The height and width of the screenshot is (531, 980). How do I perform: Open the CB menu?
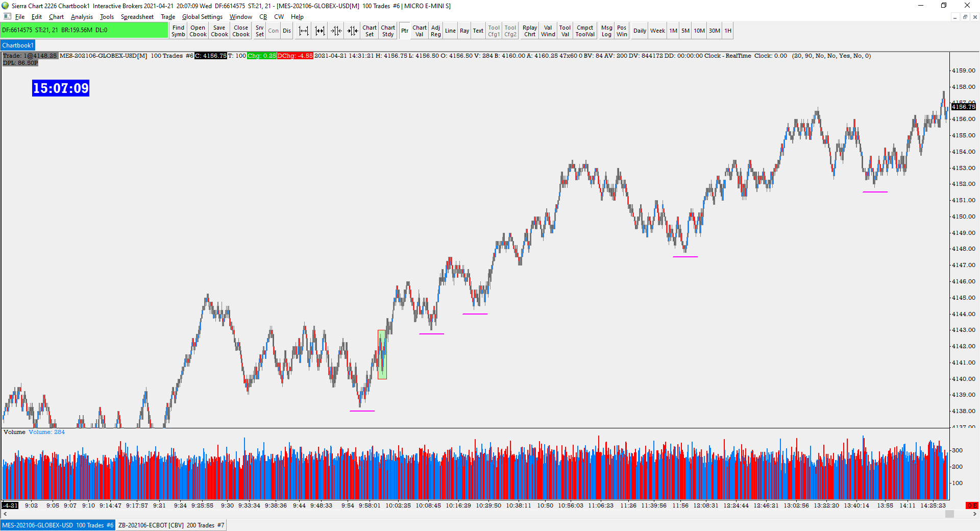pyautogui.click(x=263, y=17)
